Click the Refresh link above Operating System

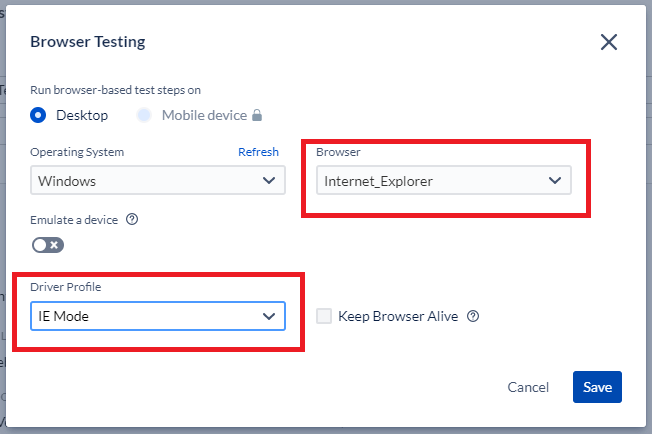[x=258, y=152]
